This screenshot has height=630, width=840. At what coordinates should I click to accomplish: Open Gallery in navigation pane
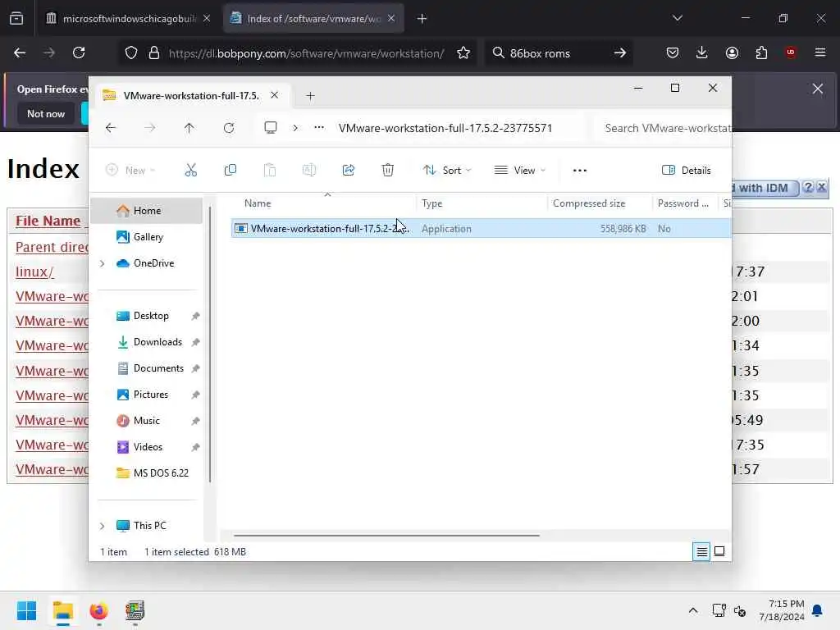click(147, 237)
